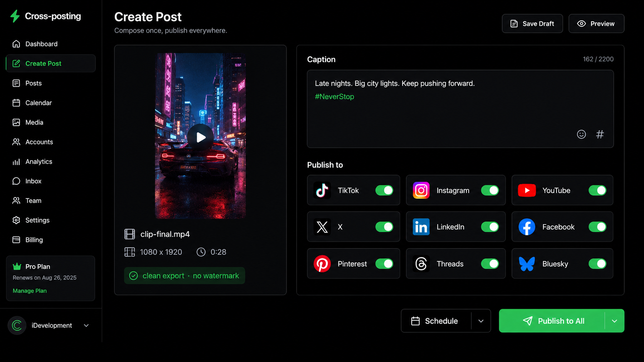Go to the Team page

click(x=50, y=201)
